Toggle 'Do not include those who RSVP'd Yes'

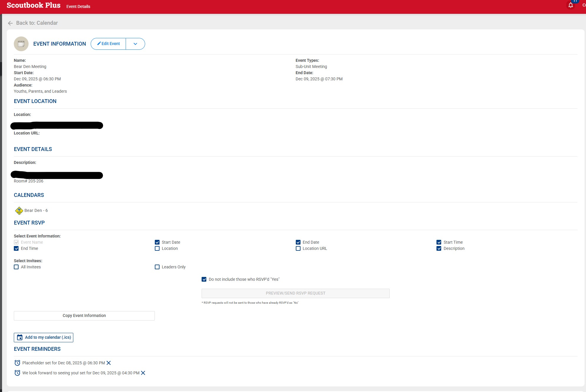pos(204,279)
